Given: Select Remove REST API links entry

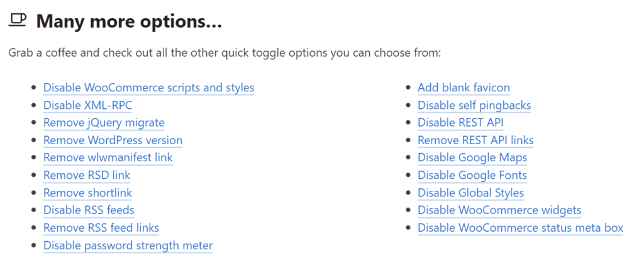Looking at the screenshot, I should pos(475,140).
